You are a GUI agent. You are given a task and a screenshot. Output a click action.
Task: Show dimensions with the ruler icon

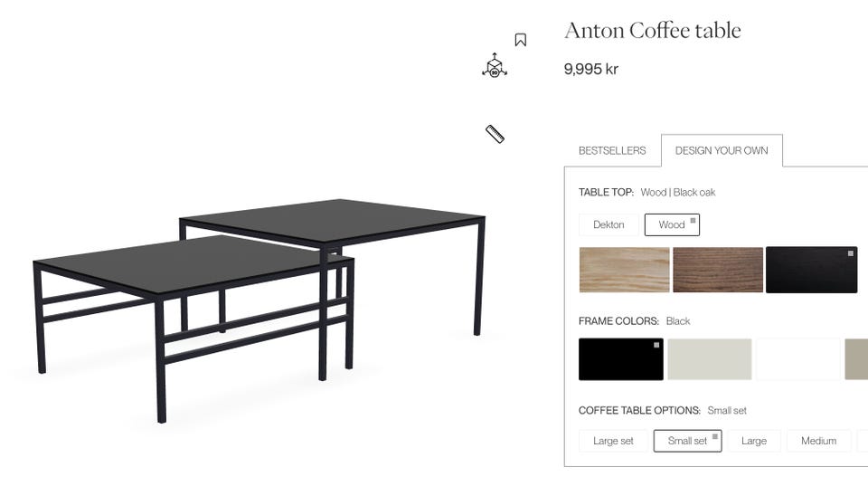(x=495, y=134)
